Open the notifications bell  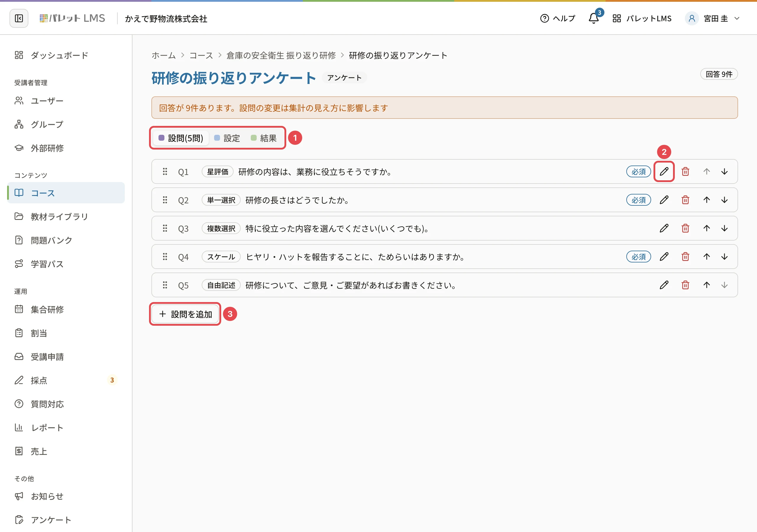(x=594, y=18)
